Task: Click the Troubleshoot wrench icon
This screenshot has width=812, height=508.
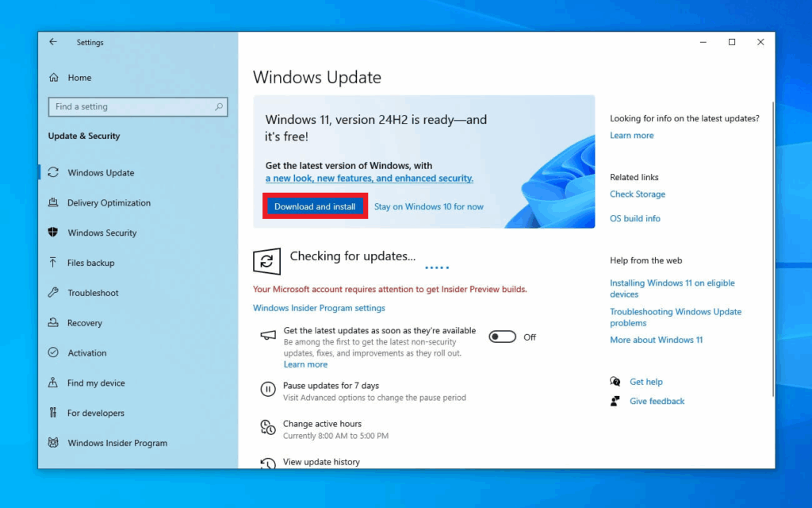Action: [x=53, y=293]
